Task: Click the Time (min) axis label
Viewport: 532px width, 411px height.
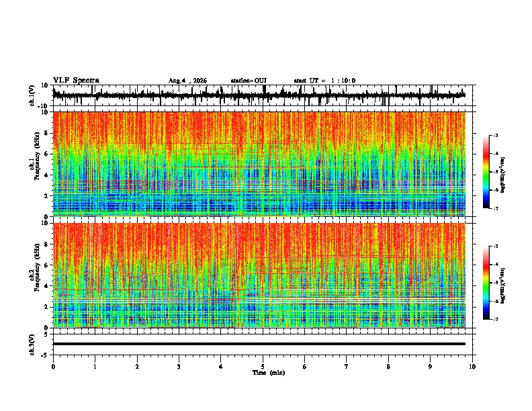Action: click(x=269, y=373)
